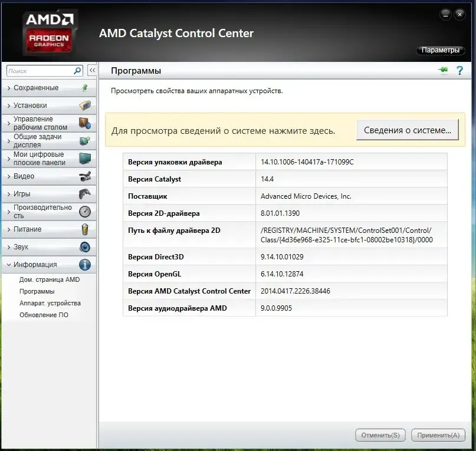The height and width of the screenshot is (451, 476).
Task: Click the Advanced Micro Devices, Inc. value
Action: (306, 196)
